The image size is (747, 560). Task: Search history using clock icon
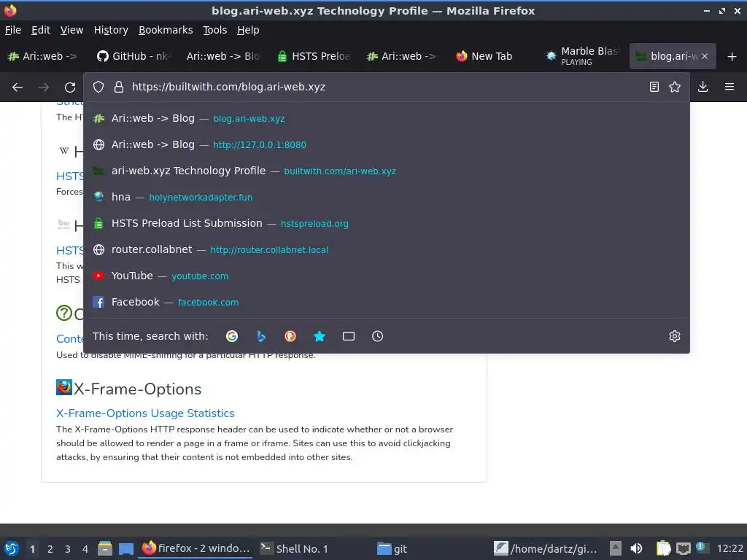tap(377, 336)
